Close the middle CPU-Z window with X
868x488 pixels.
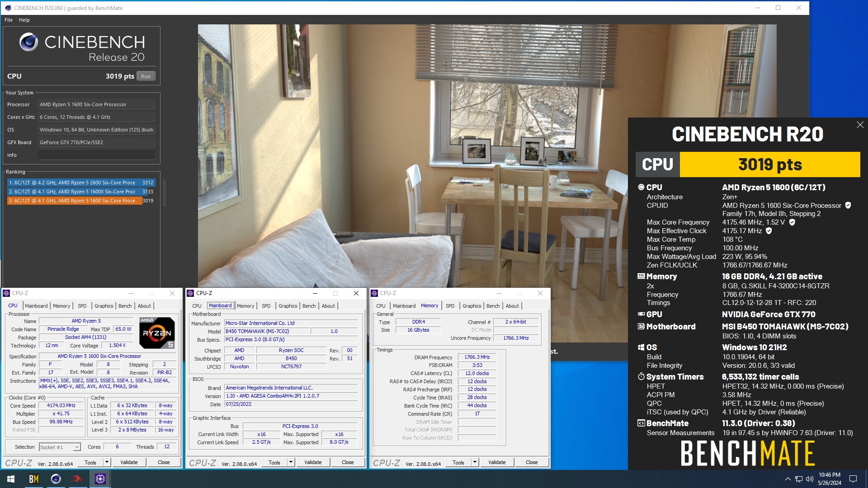click(x=356, y=293)
